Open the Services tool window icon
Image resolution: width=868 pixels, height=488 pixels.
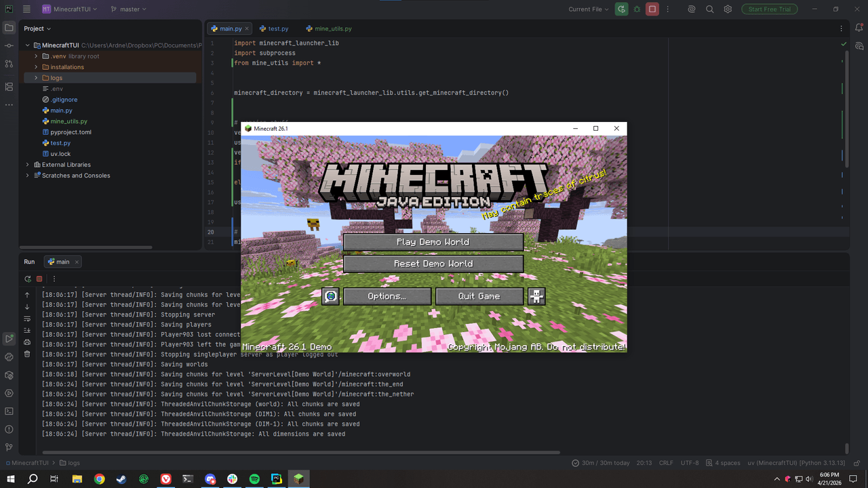(9, 393)
